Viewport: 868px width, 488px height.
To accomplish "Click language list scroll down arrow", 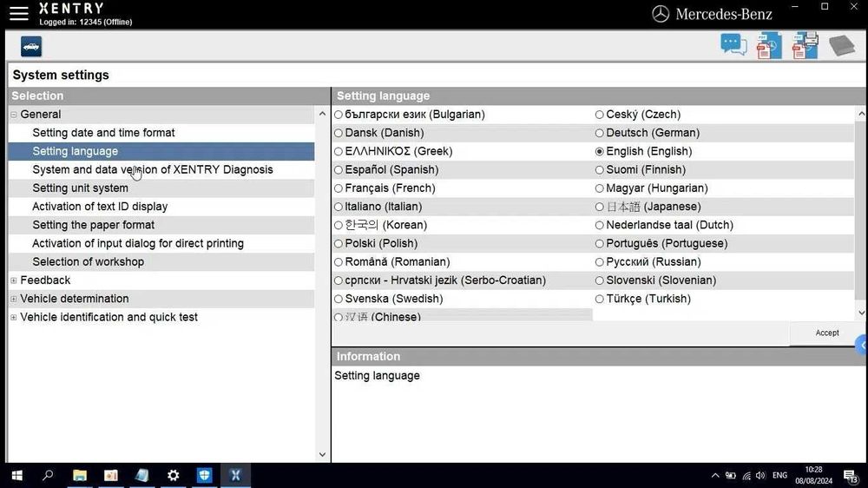I will (x=861, y=313).
